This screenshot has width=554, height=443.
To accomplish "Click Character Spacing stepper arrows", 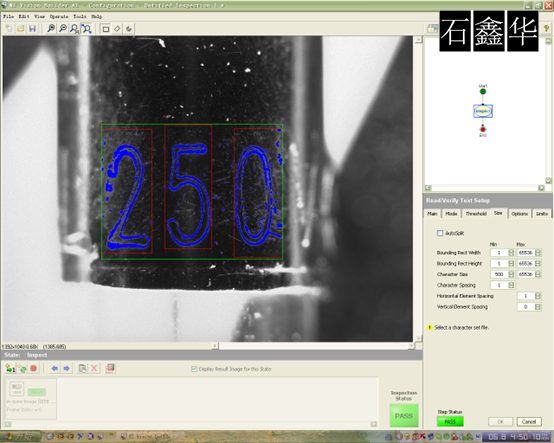I will tap(511, 285).
